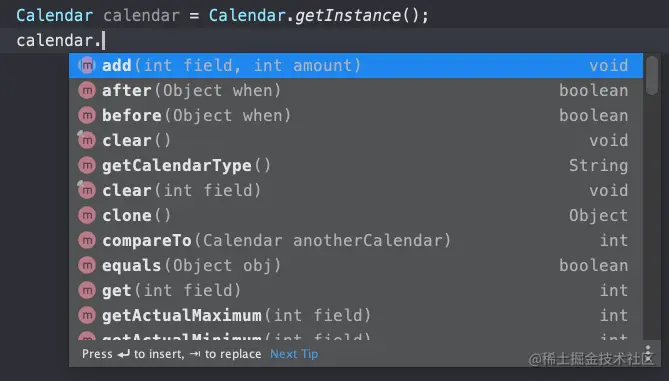669x381 pixels.
Task: Pick the before(Object when) completion entry
Action: point(356,116)
